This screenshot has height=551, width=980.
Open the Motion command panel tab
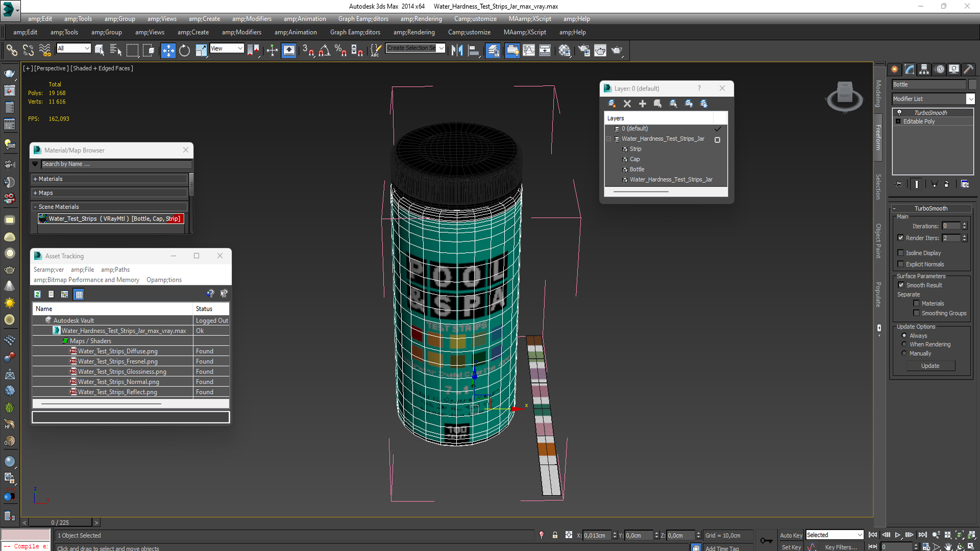939,69
